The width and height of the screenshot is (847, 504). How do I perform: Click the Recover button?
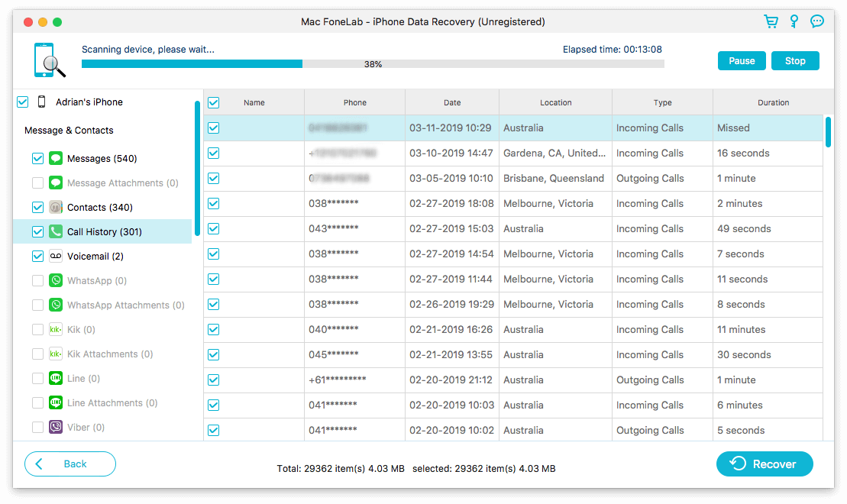(765, 464)
